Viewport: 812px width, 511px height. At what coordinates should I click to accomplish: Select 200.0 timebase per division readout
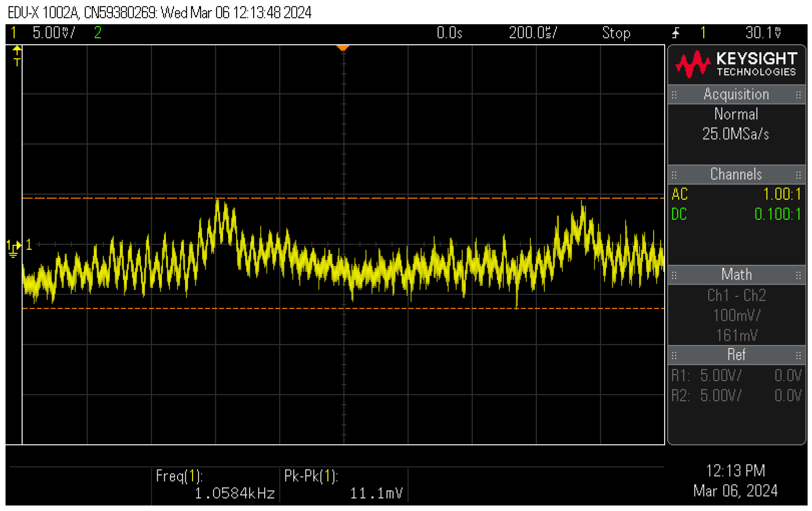(533, 33)
